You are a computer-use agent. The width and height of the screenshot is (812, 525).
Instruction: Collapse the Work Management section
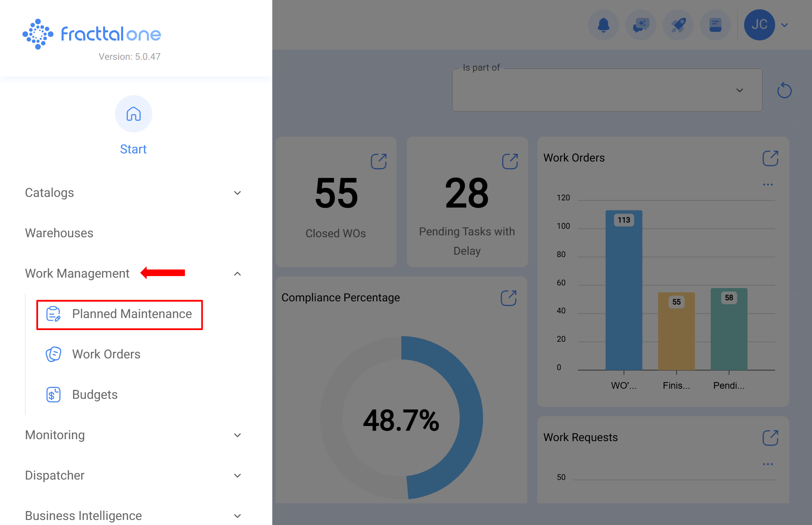coord(237,273)
